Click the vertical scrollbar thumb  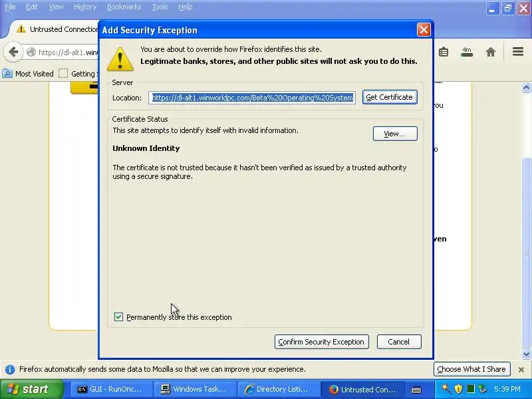526,253
